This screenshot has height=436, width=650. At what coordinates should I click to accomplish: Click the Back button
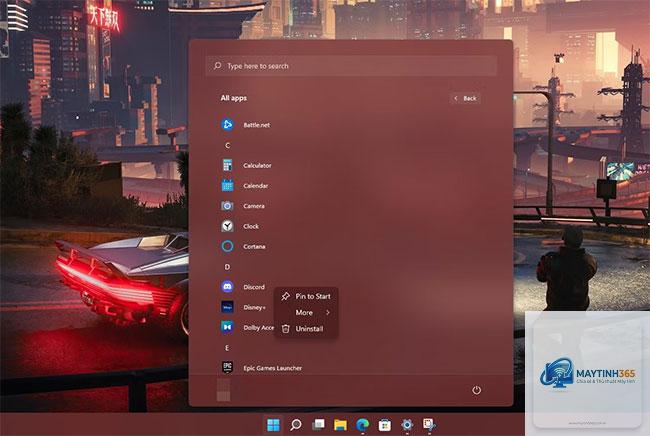tap(466, 98)
